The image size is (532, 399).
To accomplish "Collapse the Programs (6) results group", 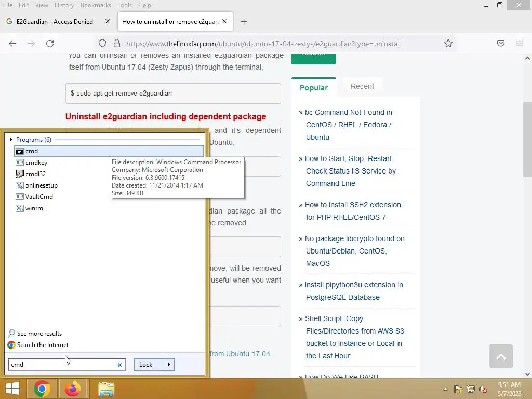I will pos(11,139).
